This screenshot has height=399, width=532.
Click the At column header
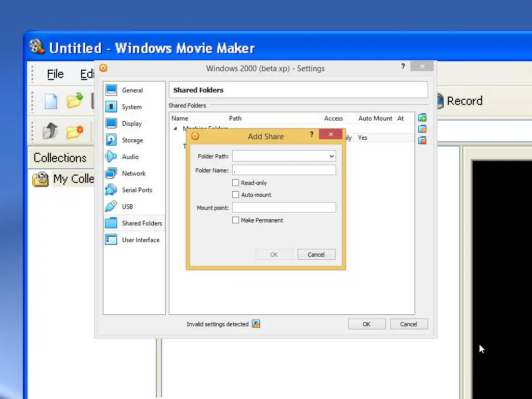[405, 118]
